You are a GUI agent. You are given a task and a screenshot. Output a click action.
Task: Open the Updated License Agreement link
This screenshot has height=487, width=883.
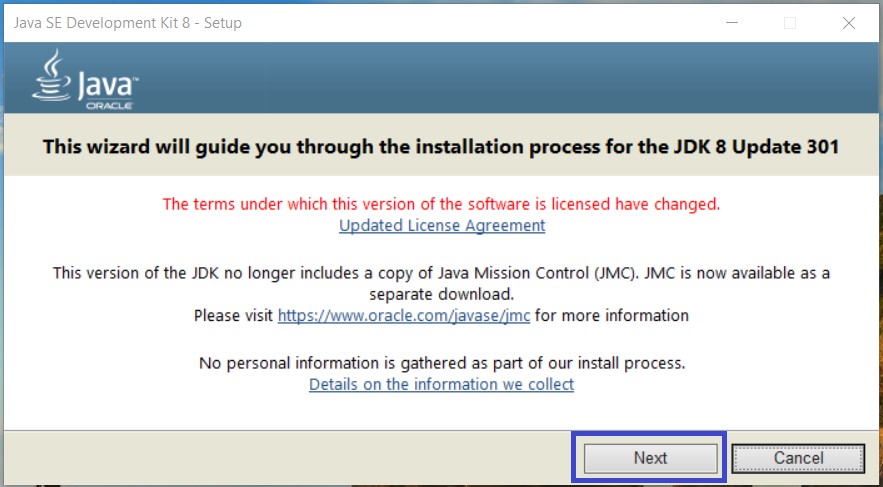442,225
